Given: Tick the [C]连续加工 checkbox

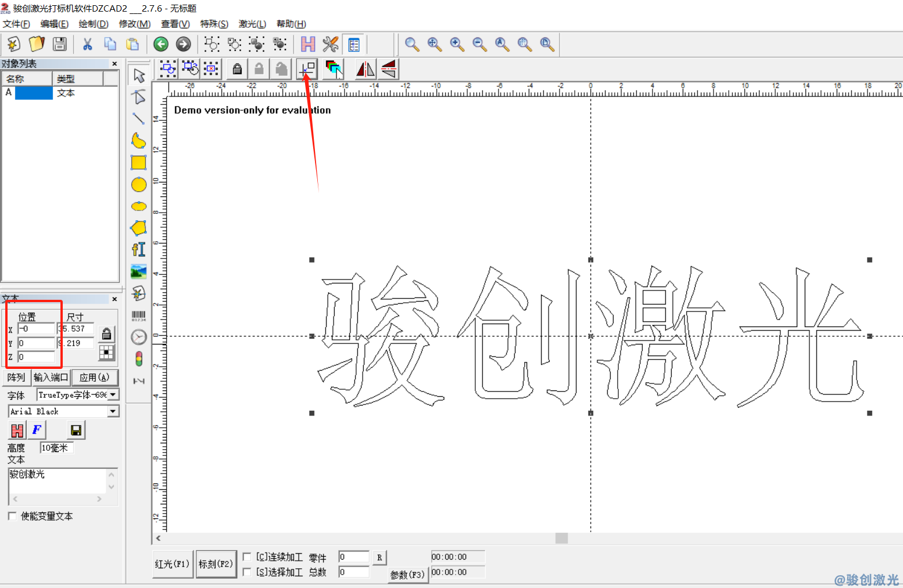Looking at the screenshot, I should pyautogui.click(x=247, y=557).
